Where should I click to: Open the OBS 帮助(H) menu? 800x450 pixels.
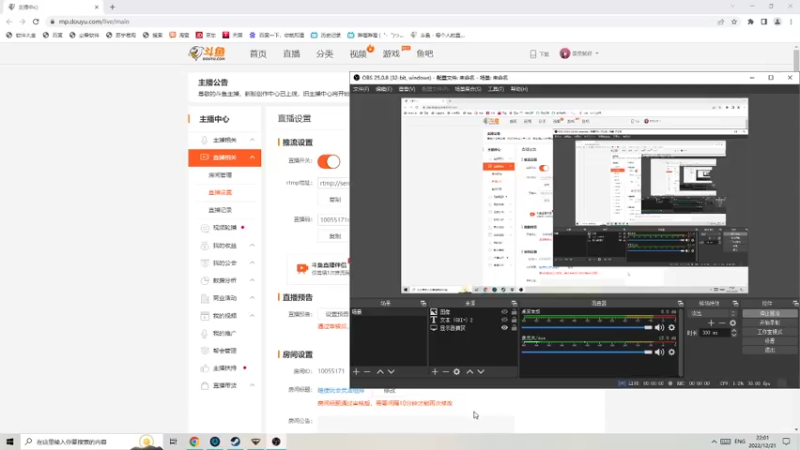point(519,89)
